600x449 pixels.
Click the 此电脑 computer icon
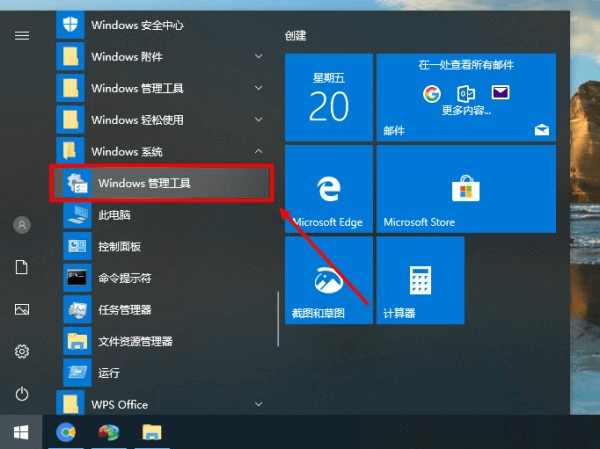(x=77, y=215)
